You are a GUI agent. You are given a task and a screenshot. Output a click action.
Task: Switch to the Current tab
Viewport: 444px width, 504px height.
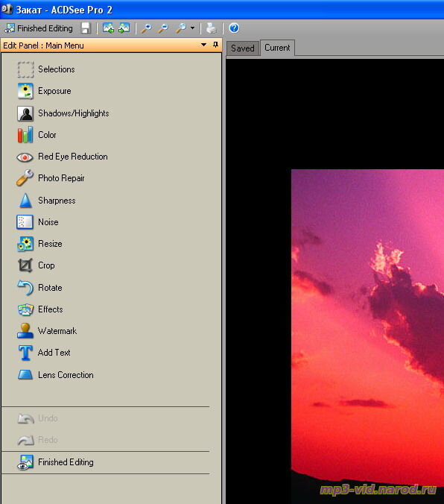(x=277, y=48)
